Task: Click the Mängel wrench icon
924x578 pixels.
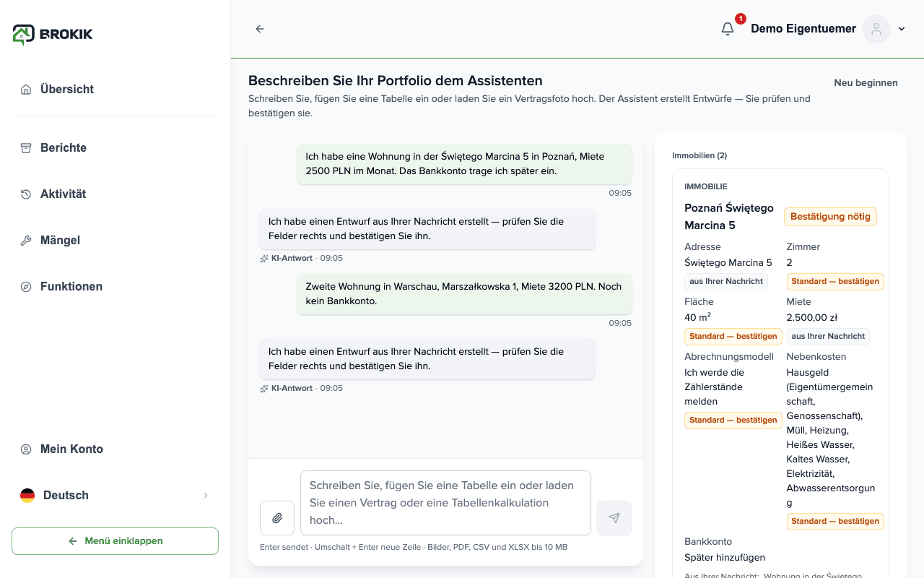Action: tap(26, 241)
